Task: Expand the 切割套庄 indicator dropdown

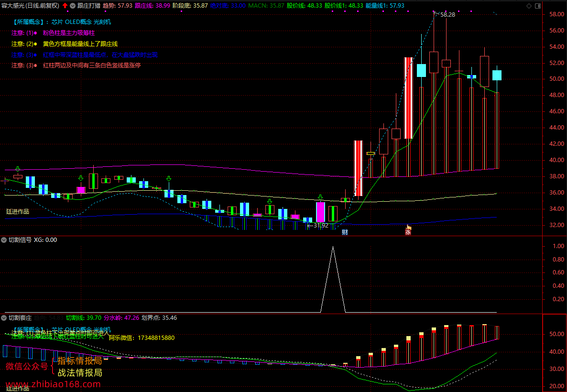Action: [x=4, y=318]
